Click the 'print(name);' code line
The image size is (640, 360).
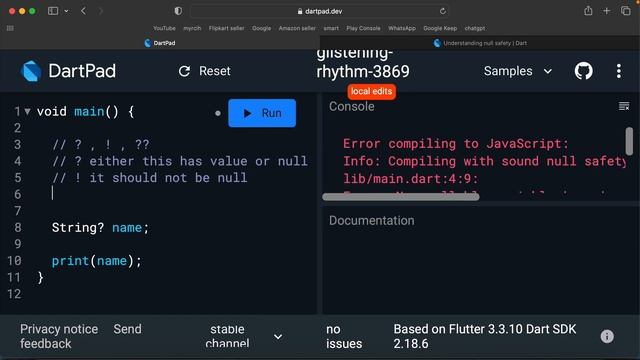(97, 261)
